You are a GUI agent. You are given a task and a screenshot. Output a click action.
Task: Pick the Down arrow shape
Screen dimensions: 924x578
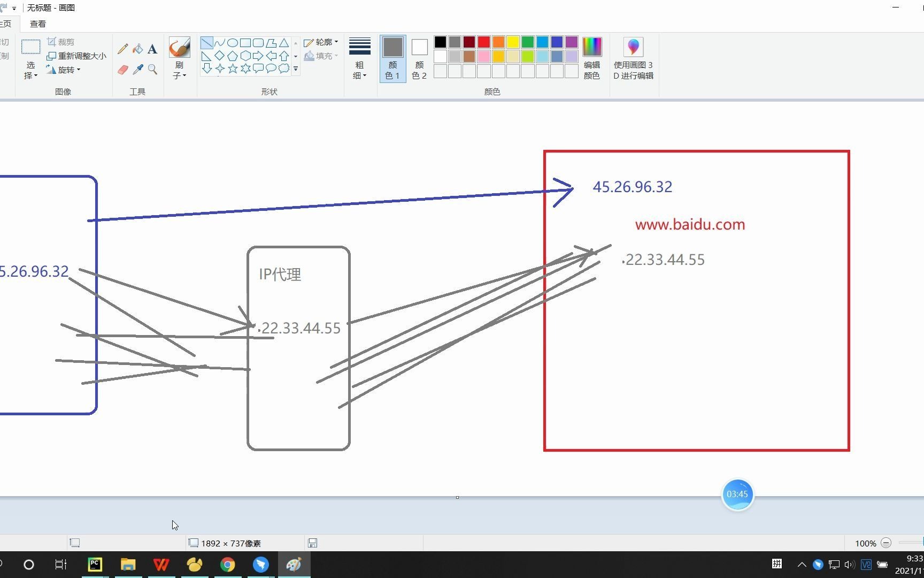pyautogui.click(x=206, y=69)
